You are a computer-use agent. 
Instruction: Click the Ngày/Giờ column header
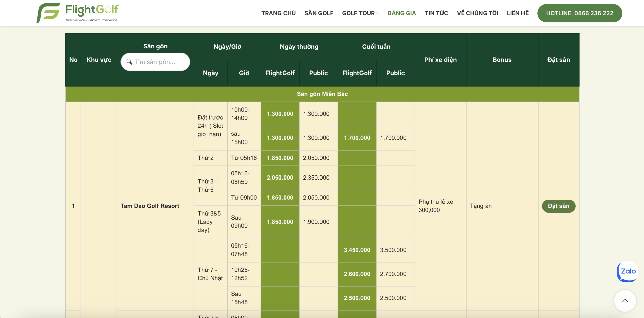click(227, 47)
